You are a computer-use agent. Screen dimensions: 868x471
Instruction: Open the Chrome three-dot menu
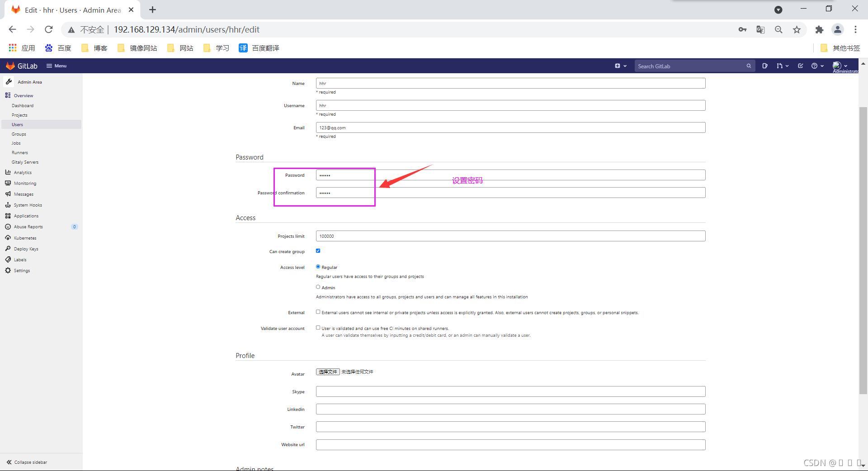pyautogui.click(x=855, y=29)
